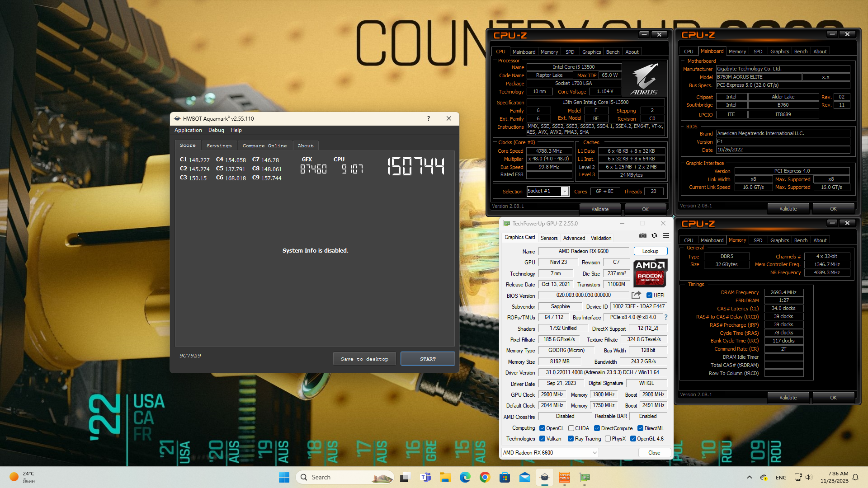
Task: Click the Lookup button in GPU-Z
Action: coord(650,251)
